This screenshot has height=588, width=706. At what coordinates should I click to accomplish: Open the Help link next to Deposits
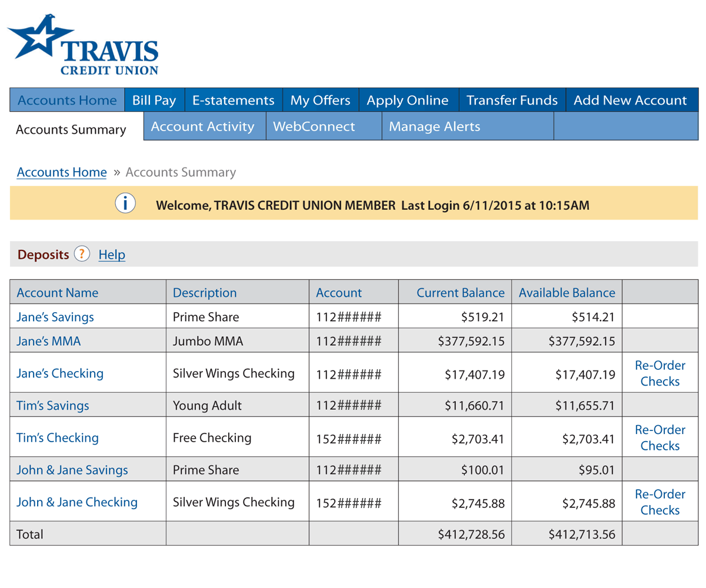click(112, 255)
